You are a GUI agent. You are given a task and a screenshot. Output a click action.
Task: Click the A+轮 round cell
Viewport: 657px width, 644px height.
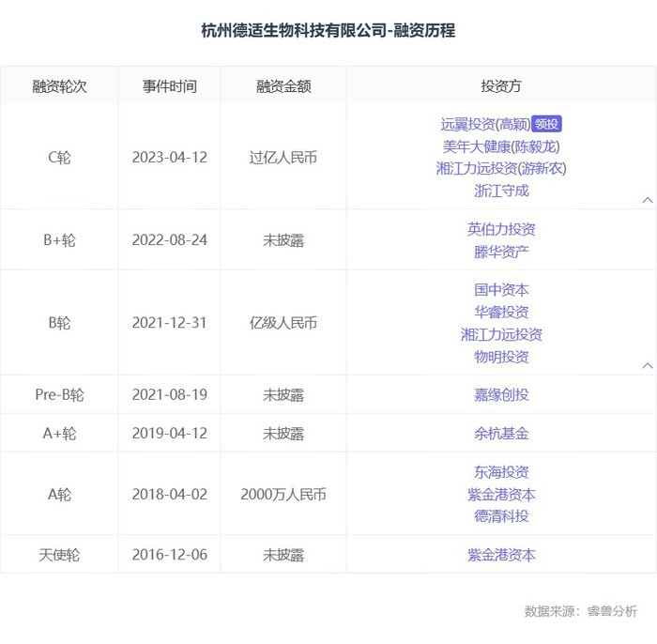(x=59, y=434)
